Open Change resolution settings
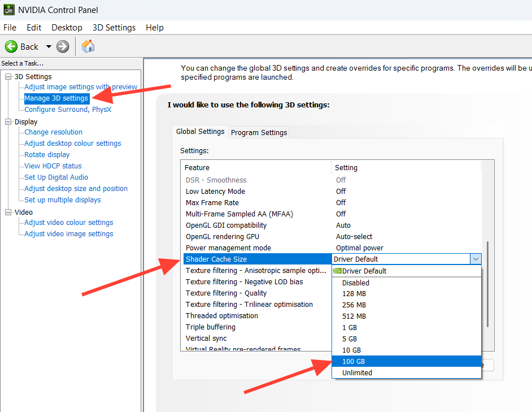This screenshot has height=412, width=532. [x=53, y=132]
